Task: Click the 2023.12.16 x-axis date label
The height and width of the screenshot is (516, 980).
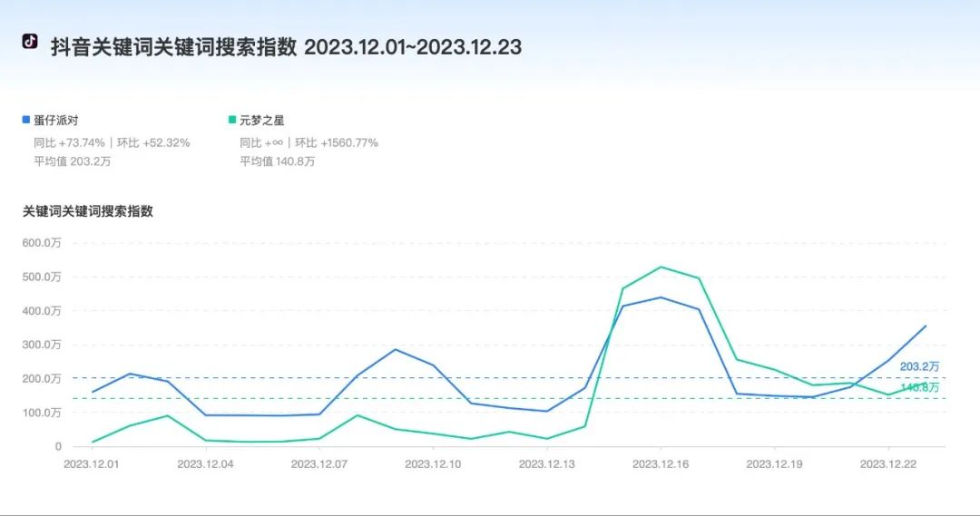Action: (x=661, y=464)
